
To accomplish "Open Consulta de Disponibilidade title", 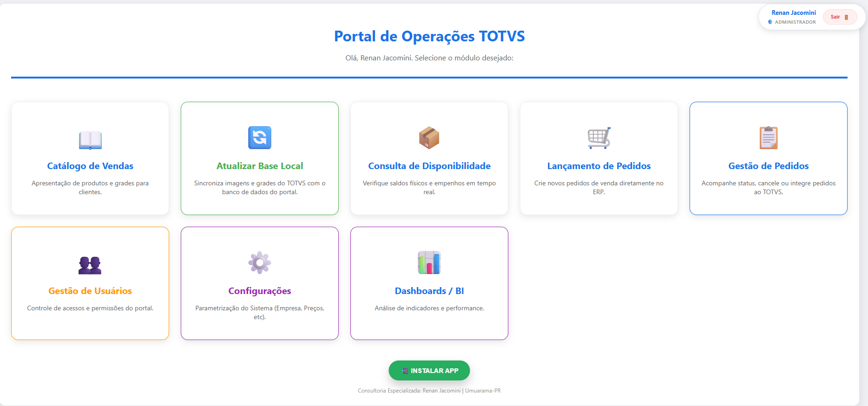I will coord(429,166).
